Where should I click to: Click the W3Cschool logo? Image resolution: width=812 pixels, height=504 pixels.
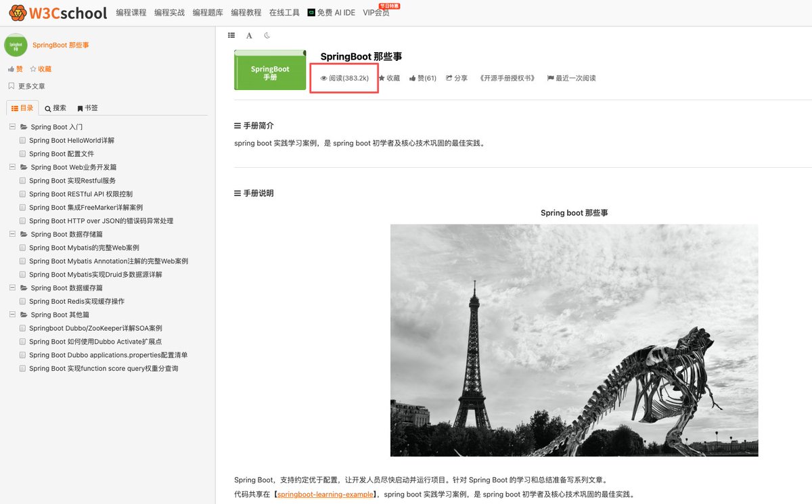point(58,13)
